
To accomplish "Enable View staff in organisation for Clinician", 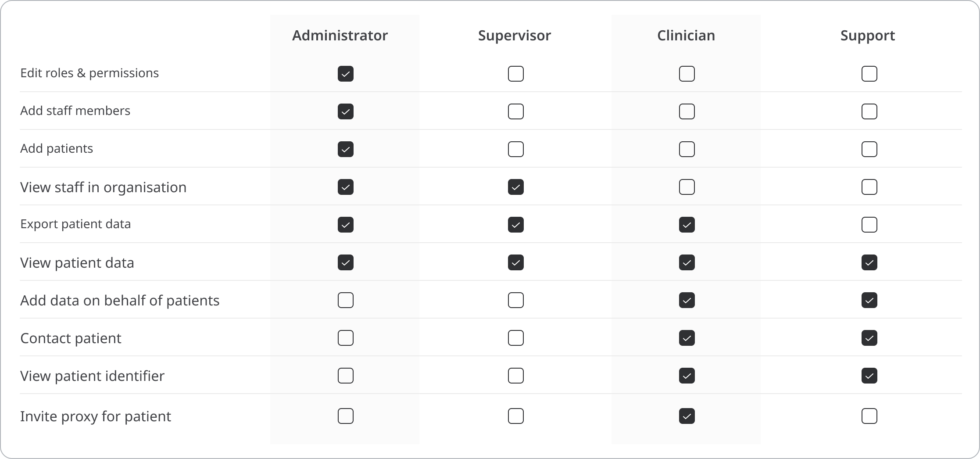I will click(x=687, y=187).
